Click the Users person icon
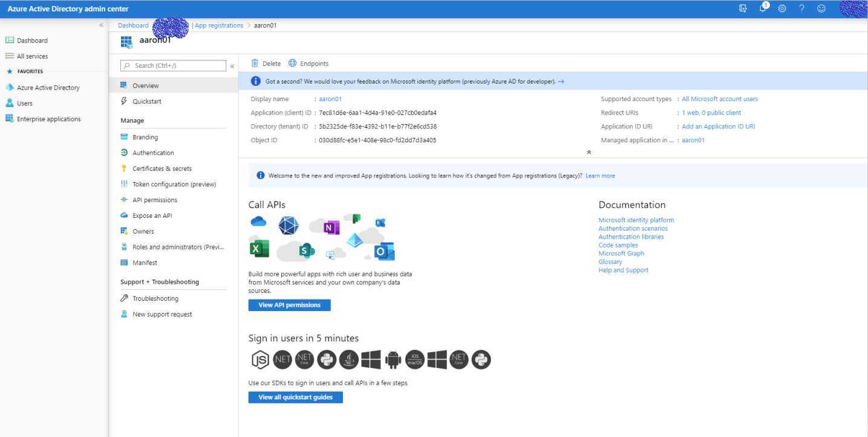This screenshot has width=868, height=437. tap(10, 103)
